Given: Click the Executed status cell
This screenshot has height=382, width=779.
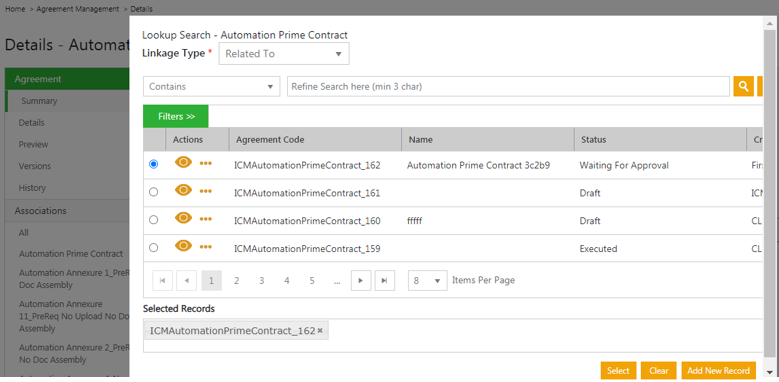Looking at the screenshot, I should click(x=598, y=249).
